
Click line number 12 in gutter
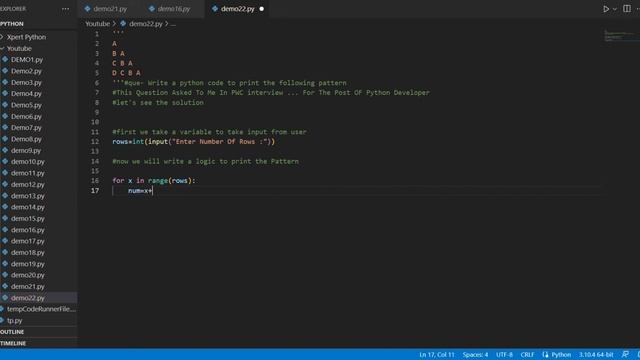95,142
